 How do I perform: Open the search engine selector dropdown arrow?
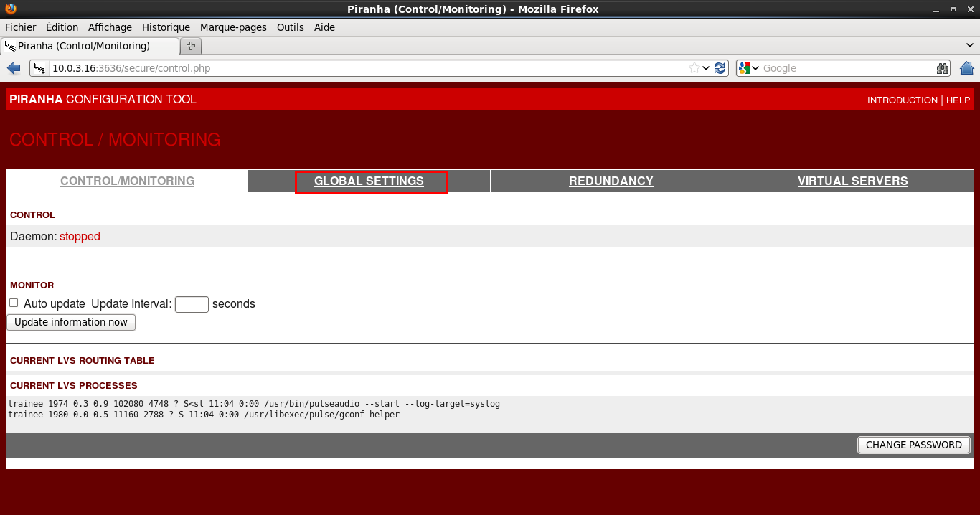point(755,68)
